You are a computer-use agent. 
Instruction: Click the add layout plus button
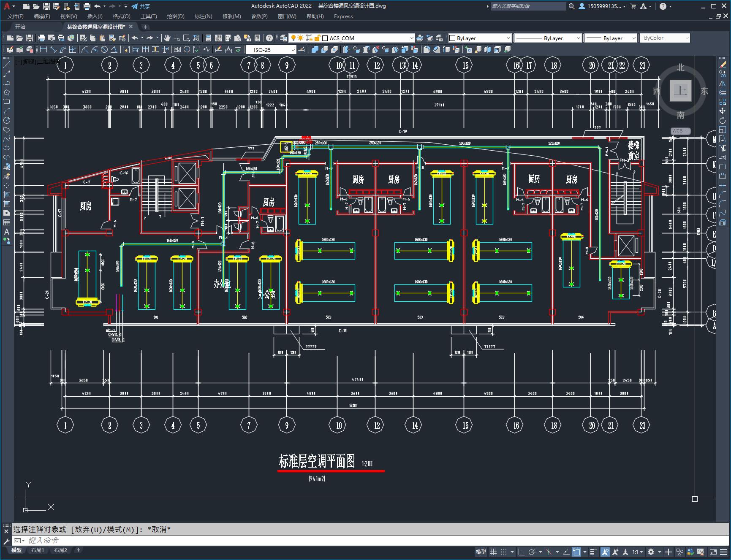pos(78,550)
